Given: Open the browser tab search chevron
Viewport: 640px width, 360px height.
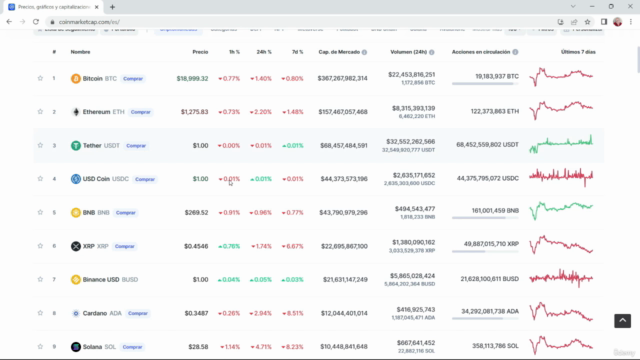Looking at the screenshot, I should (573, 7).
